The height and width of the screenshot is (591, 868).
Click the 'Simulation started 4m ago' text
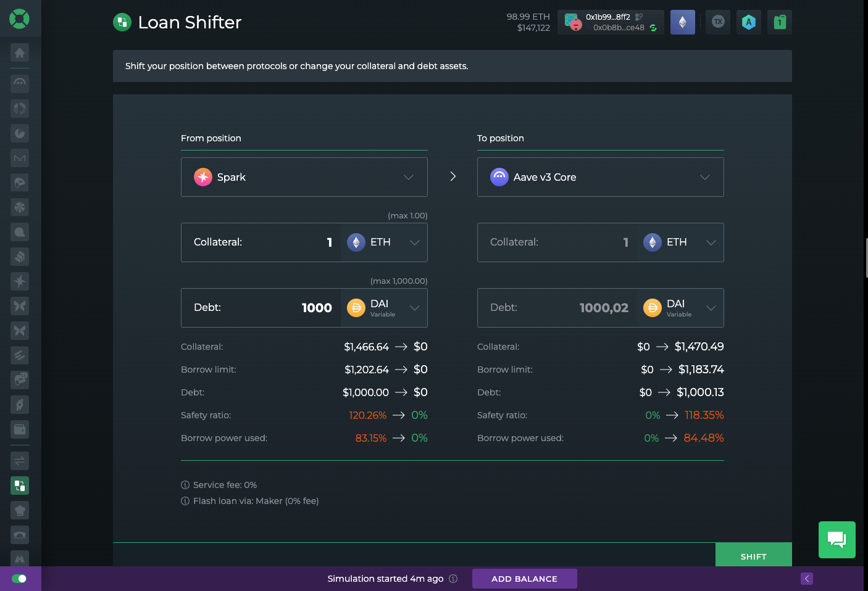(x=386, y=579)
